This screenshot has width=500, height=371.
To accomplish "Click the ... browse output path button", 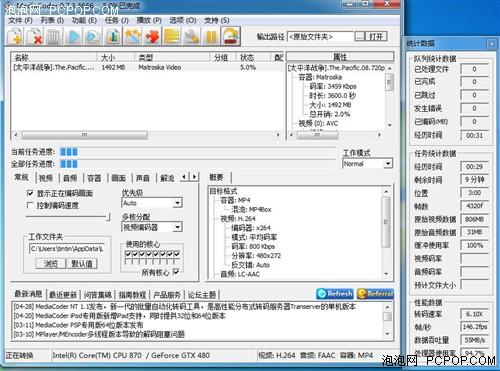I will pos(359,36).
